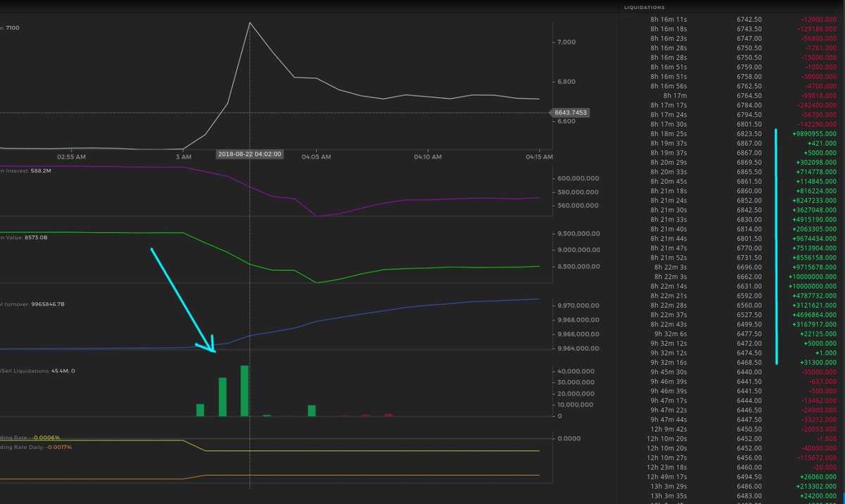Click the +714778.000 liquidation amount
This screenshot has width=845, height=504.
[x=817, y=172]
